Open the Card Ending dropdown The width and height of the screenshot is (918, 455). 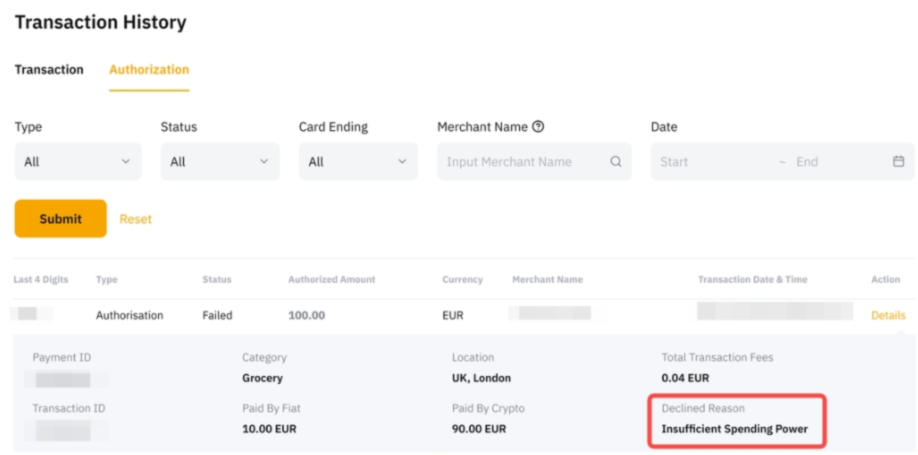358,162
